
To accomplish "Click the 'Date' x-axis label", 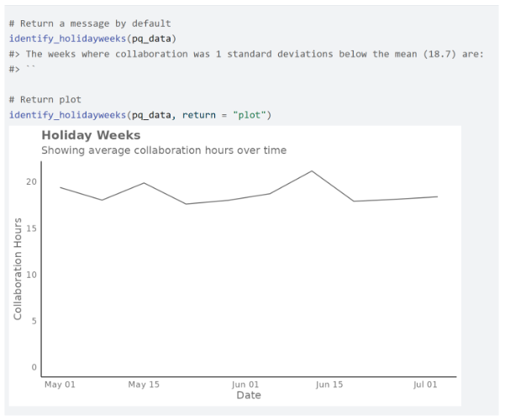I will point(249,395).
